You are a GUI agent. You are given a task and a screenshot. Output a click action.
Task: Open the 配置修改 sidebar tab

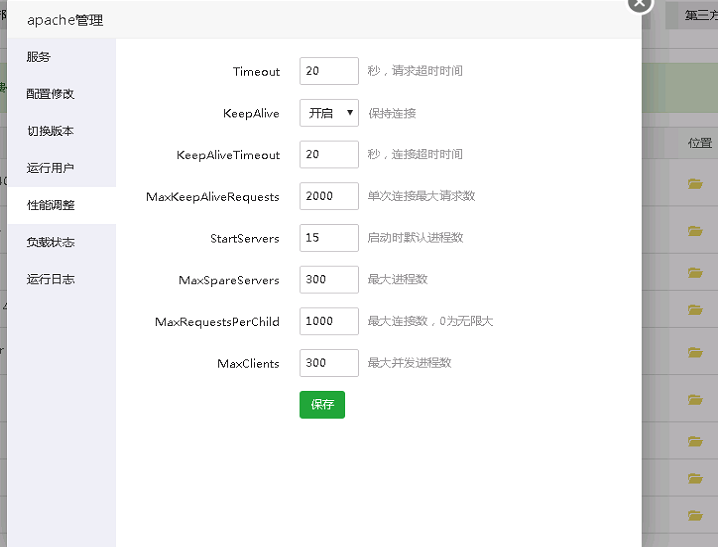point(61,94)
